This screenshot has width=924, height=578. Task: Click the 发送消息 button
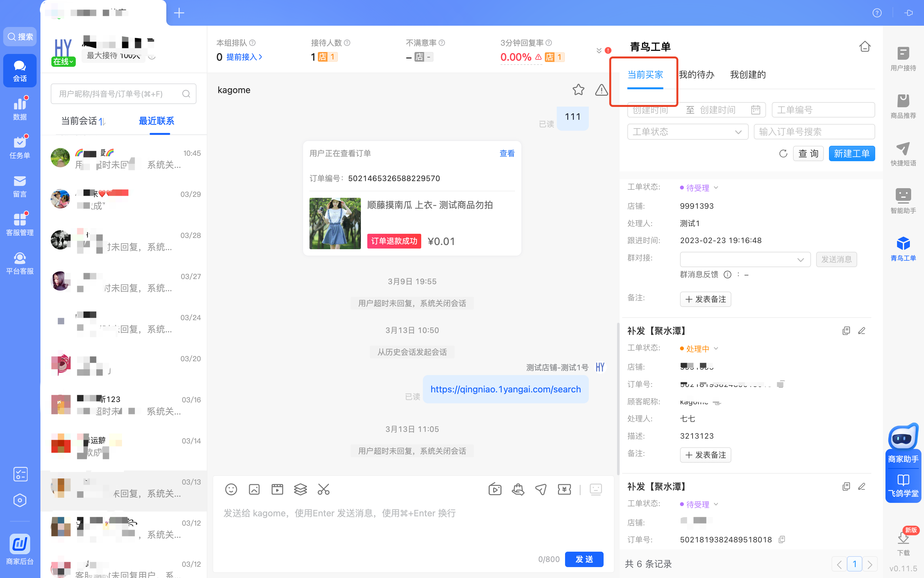click(x=836, y=259)
